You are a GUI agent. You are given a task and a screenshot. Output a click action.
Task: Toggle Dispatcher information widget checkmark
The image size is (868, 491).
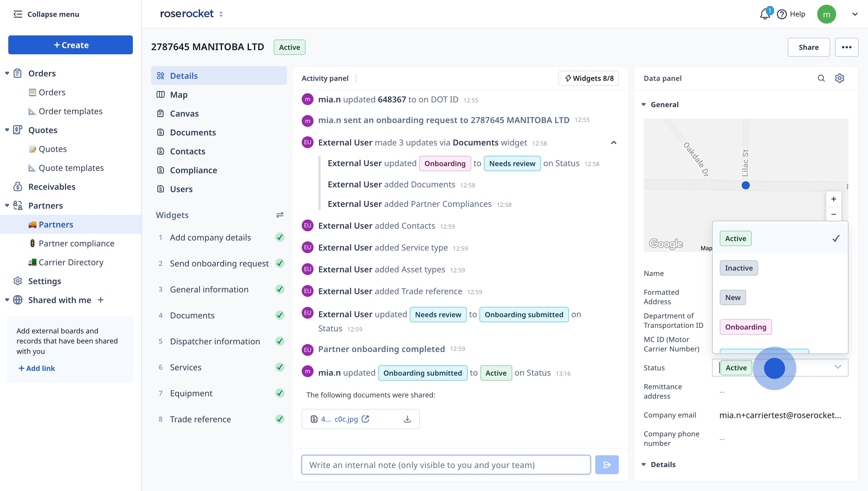pyautogui.click(x=280, y=341)
